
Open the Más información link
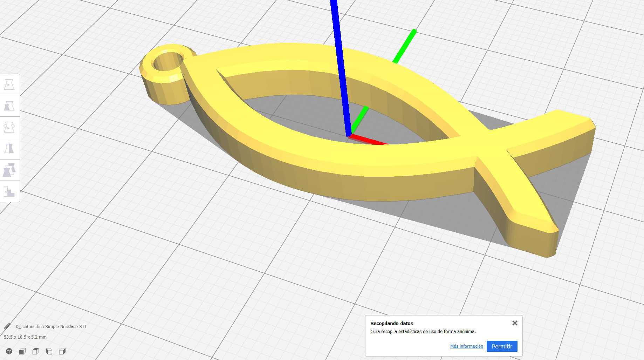pyautogui.click(x=466, y=346)
